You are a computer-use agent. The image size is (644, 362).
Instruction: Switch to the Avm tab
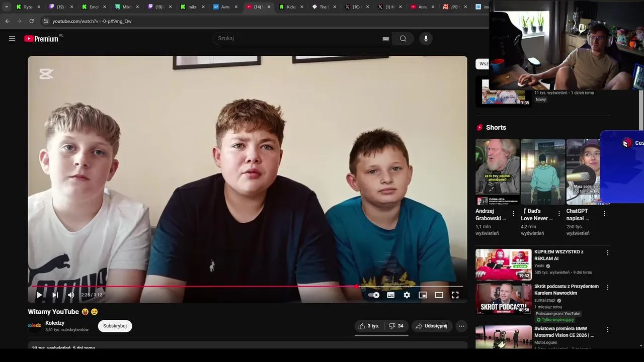(225, 7)
